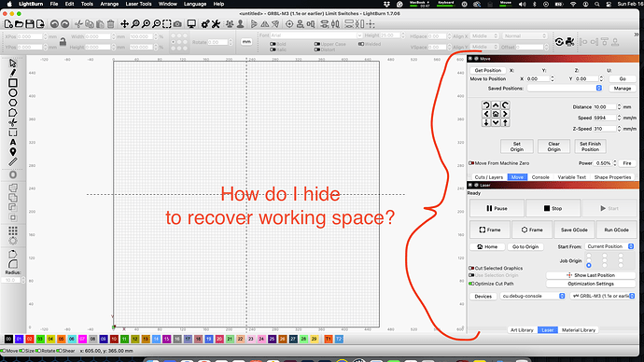Click the Distance input field in Move panel
Image resolution: width=644 pixels, height=362 pixels.
click(x=605, y=106)
